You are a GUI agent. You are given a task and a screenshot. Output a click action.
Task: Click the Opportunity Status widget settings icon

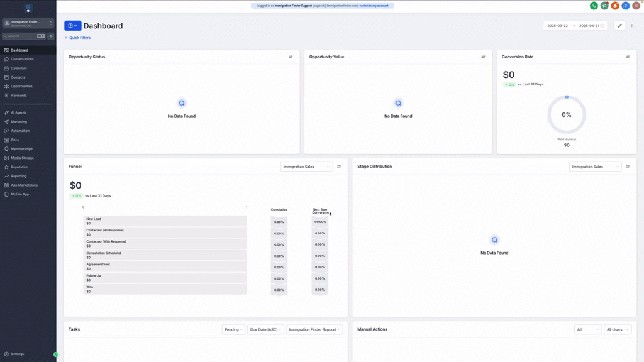(291, 57)
